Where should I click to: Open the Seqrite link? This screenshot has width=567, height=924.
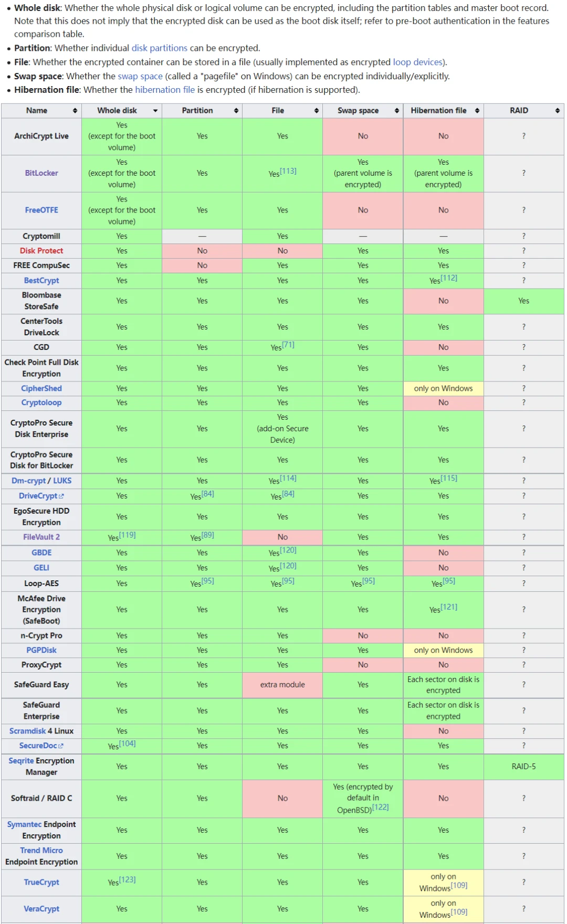pos(21,761)
